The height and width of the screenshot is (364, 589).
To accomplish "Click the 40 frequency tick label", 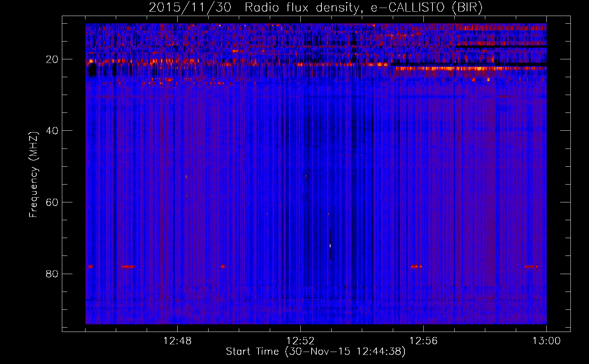I will coord(52,131).
